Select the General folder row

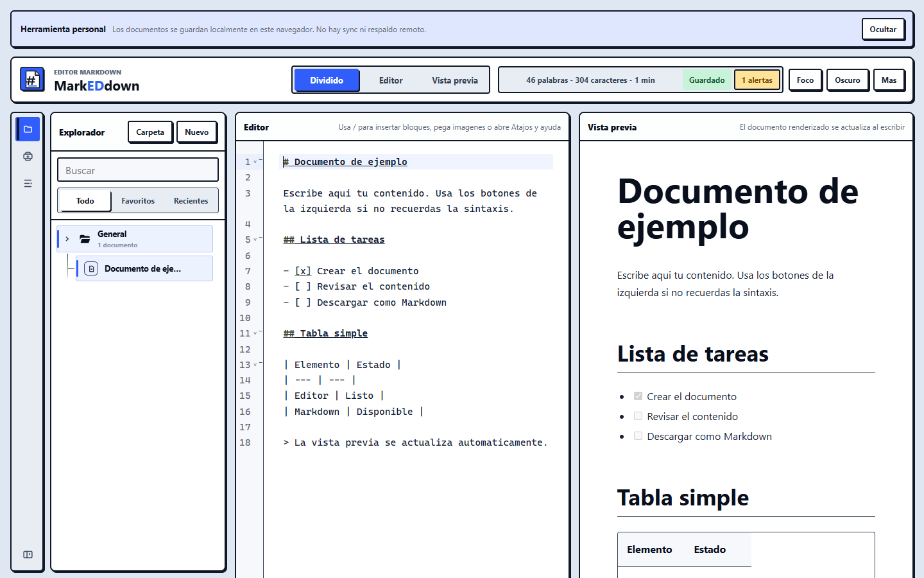click(x=135, y=239)
